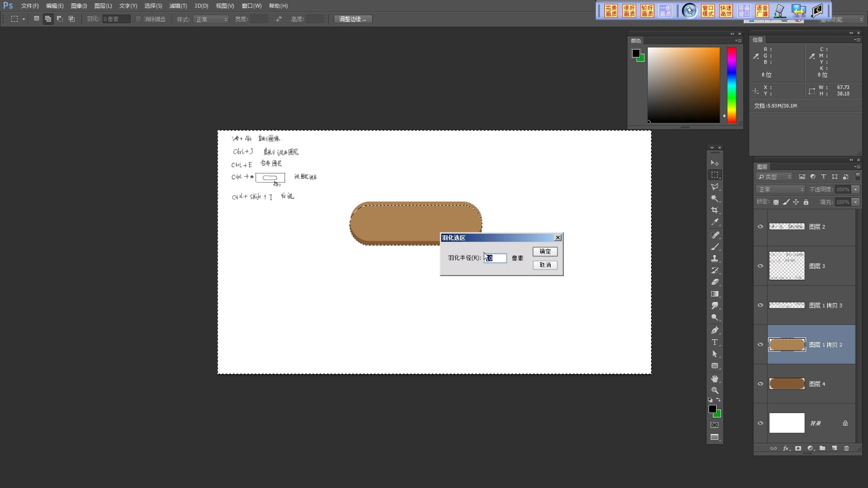The height and width of the screenshot is (488, 868).
Task: Click link layers icon
Action: pos(774,448)
